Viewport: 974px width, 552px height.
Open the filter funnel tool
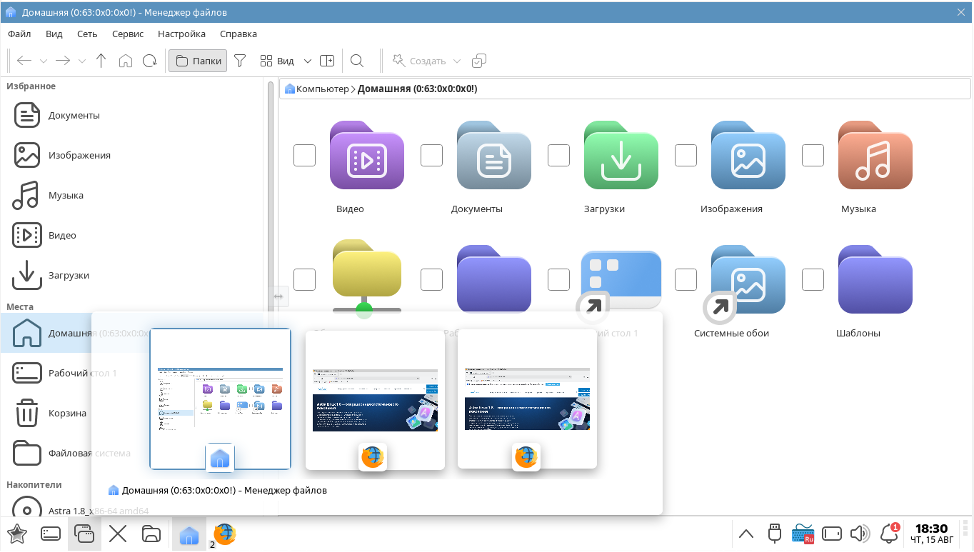click(240, 61)
